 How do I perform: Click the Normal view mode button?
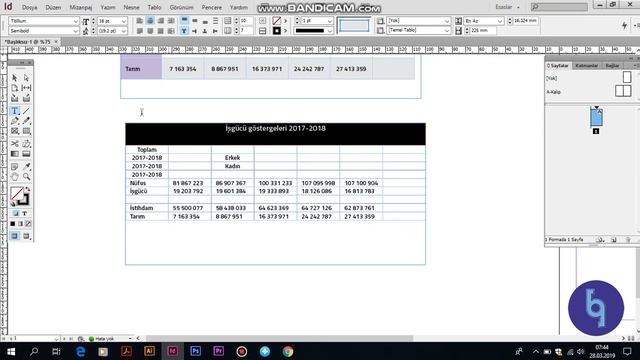(15, 236)
